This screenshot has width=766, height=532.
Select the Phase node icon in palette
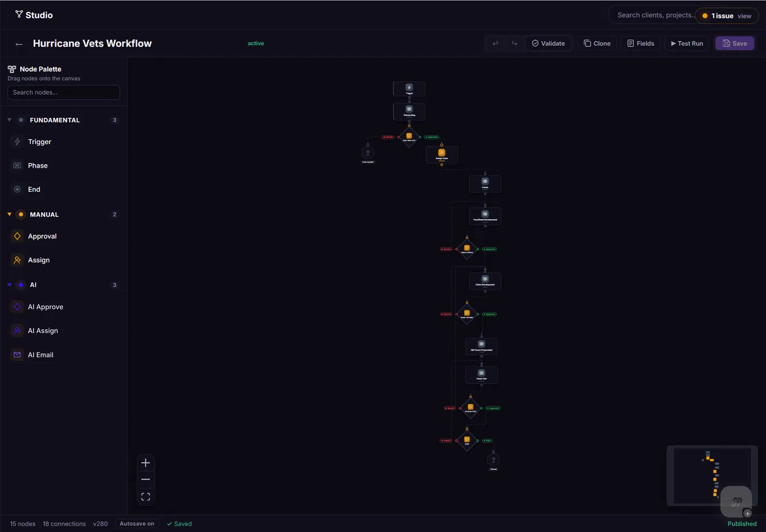tap(17, 166)
